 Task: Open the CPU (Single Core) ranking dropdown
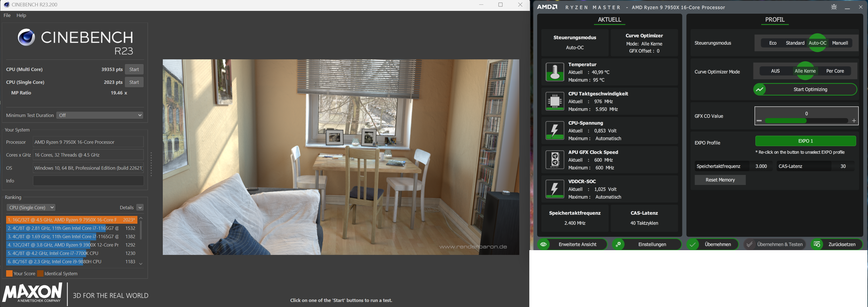pyautogui.click(x=31, y=207)
